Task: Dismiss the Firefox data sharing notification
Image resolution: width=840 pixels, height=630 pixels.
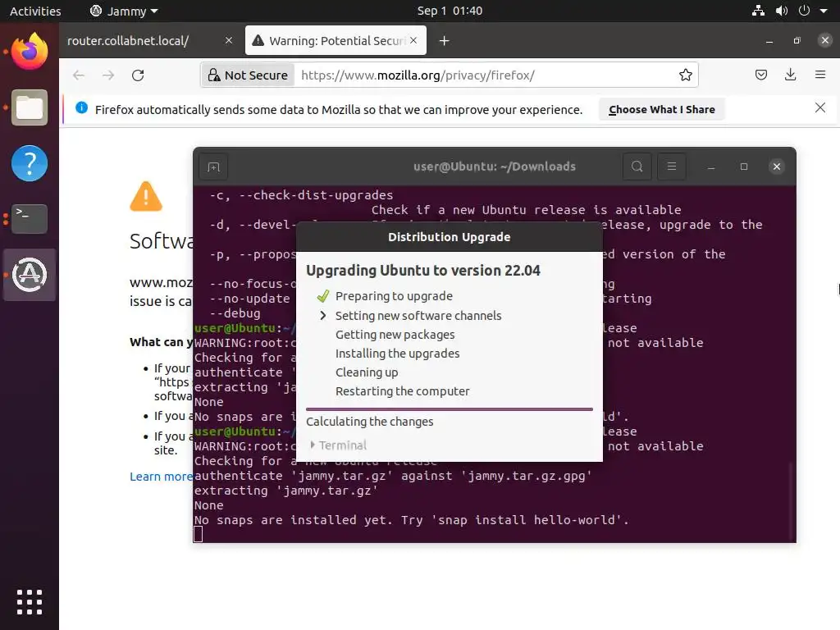Action: (819, 107)
